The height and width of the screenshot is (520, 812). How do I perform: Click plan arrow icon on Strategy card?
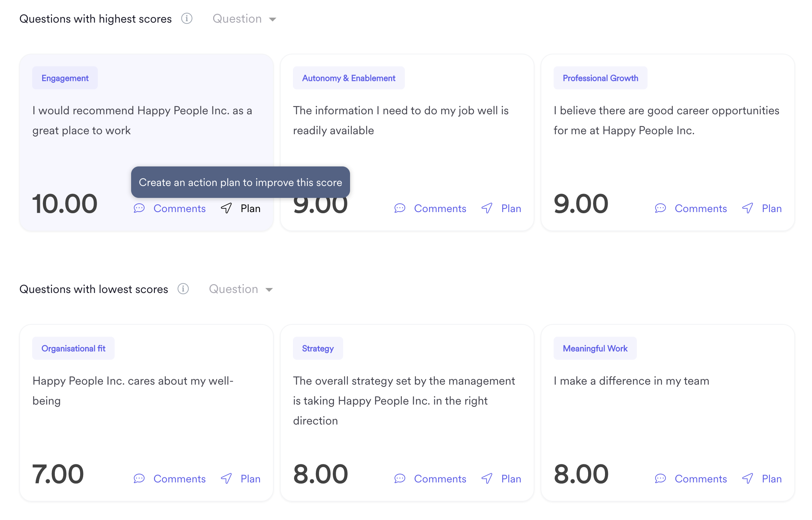487,479
